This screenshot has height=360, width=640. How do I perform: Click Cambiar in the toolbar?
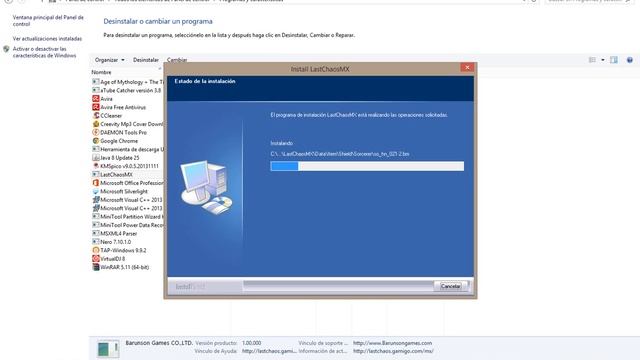[x=177, y=60]
